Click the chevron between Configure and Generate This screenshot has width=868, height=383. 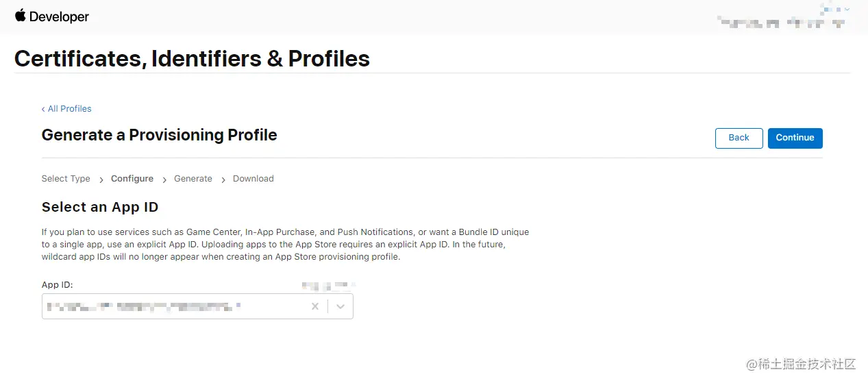(164, 180)
